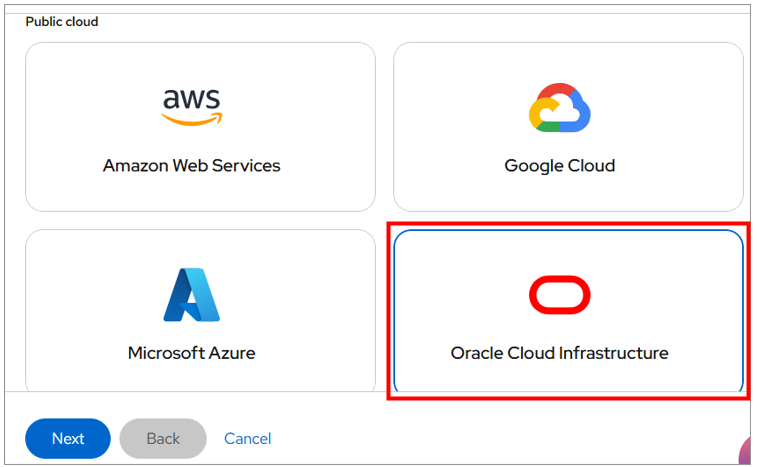
Task: Click the 'aws' lettering in the logo
Action: pyautogui.click(x=191, y=100)
